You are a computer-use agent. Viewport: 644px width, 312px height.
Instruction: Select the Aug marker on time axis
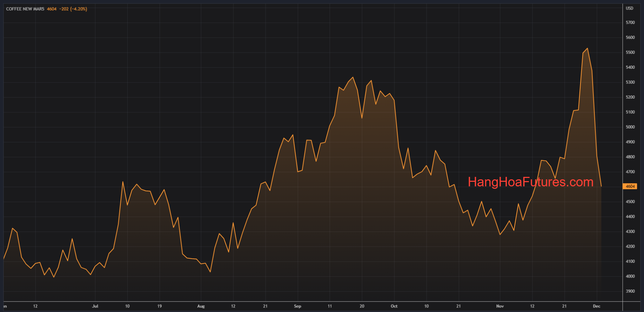(201, 306)
